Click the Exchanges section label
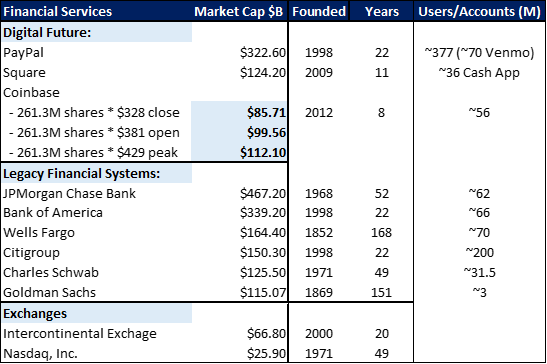 35,313
